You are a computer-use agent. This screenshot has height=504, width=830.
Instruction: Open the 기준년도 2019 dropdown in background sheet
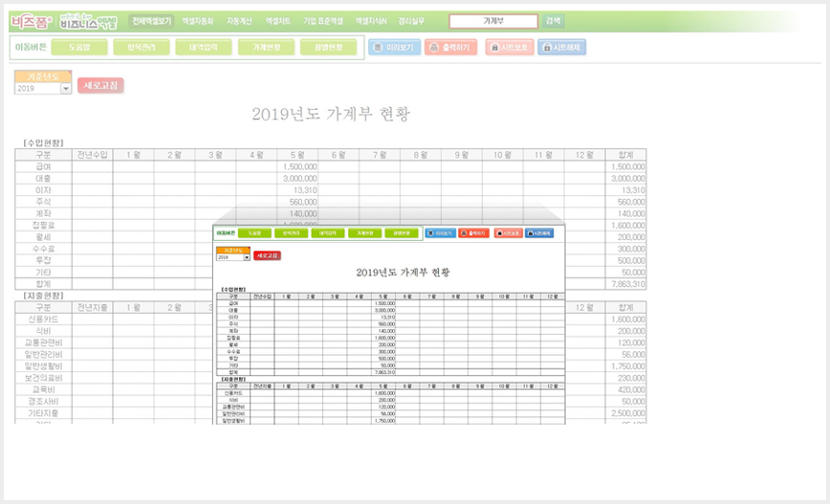(x=66, y=88)
